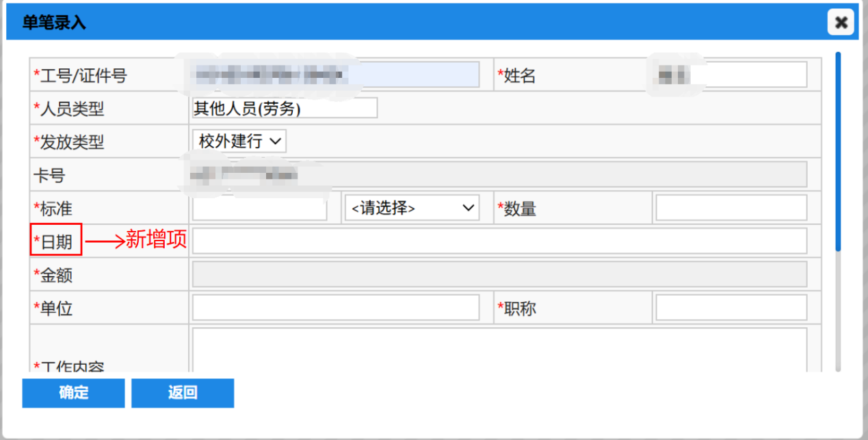The width and height of the screenshot is (868, 440).
Task: Expand the <请选择> dropdown beside 标准
Action: pyautogui.click(x=412, y=208)
